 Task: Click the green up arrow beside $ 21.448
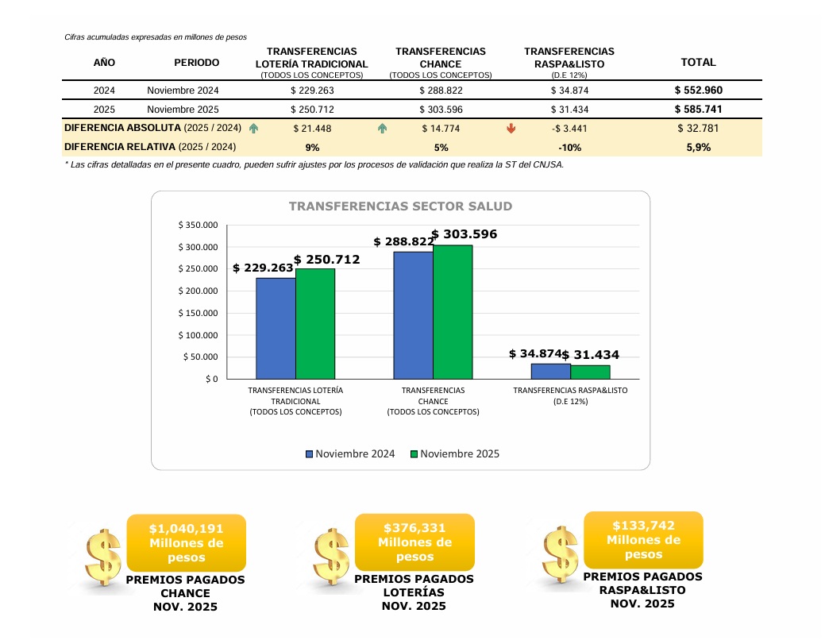click(253, 128)
